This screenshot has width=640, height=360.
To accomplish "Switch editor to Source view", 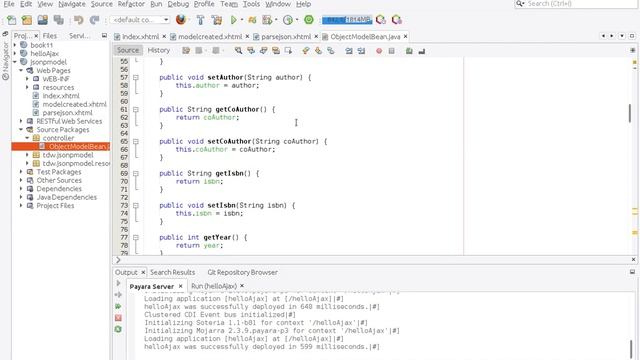I will point(128,50).
